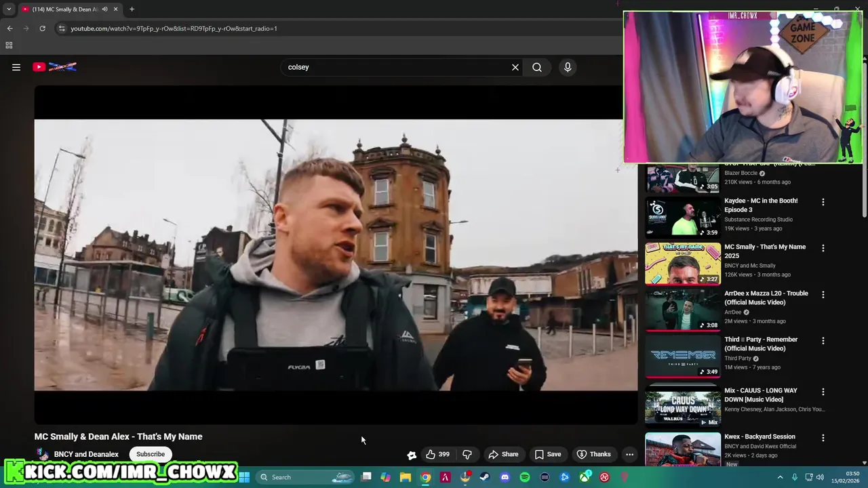This screenshot has height=488, width=868.
Task: Click the browser address bar URL
Action: point(174,28)
